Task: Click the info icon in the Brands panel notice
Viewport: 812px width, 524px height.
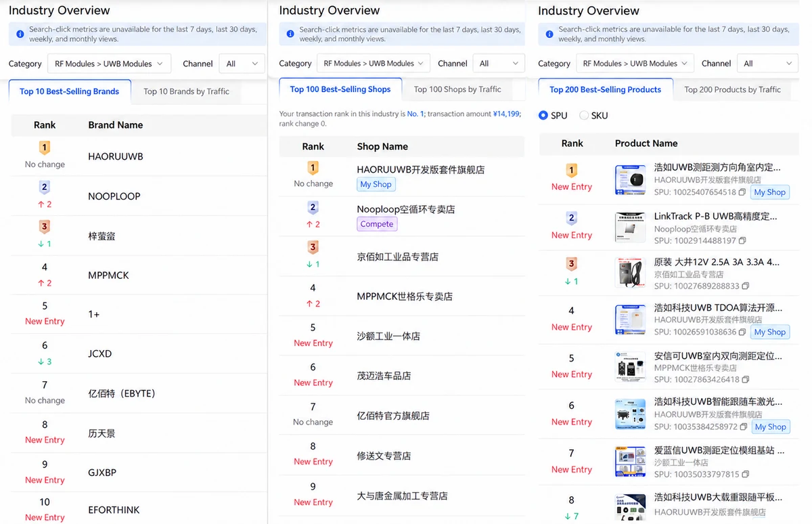Action: [20, 34]
